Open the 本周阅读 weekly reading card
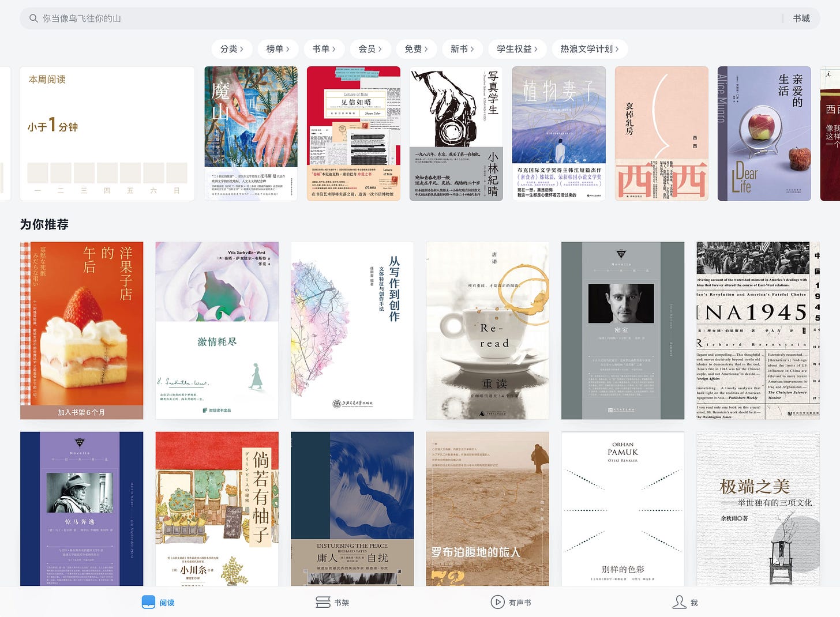The image size is (840, 617). tap(107, 134)
